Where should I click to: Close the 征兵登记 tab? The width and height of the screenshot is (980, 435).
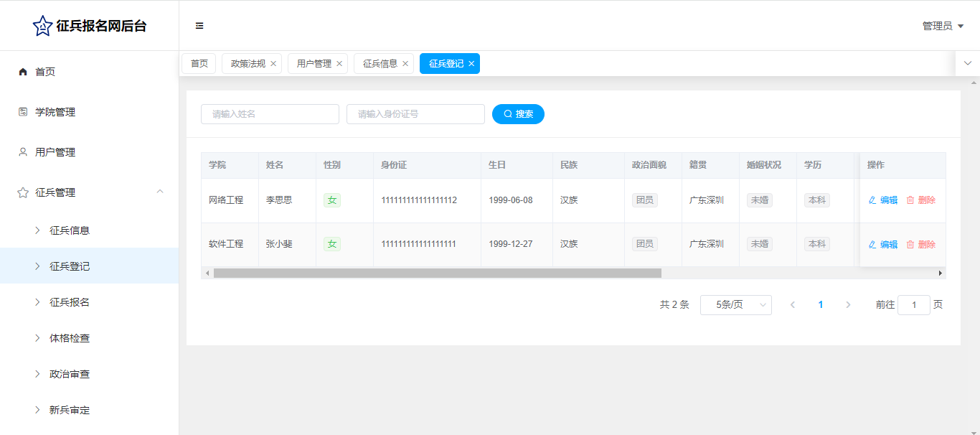(471, 64)
